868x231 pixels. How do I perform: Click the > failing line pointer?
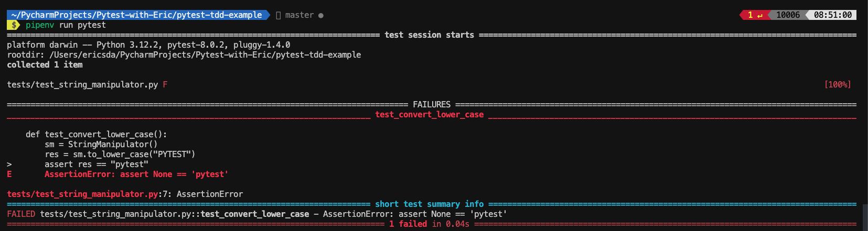coord(9,164)
